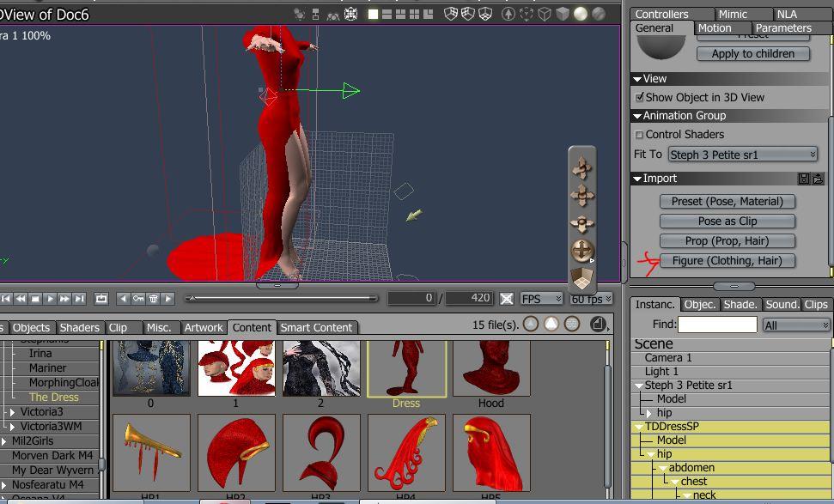This screenshot has height=504, width=834.
Task: Open the Fit To dropdown
Action: click(742, 155)
